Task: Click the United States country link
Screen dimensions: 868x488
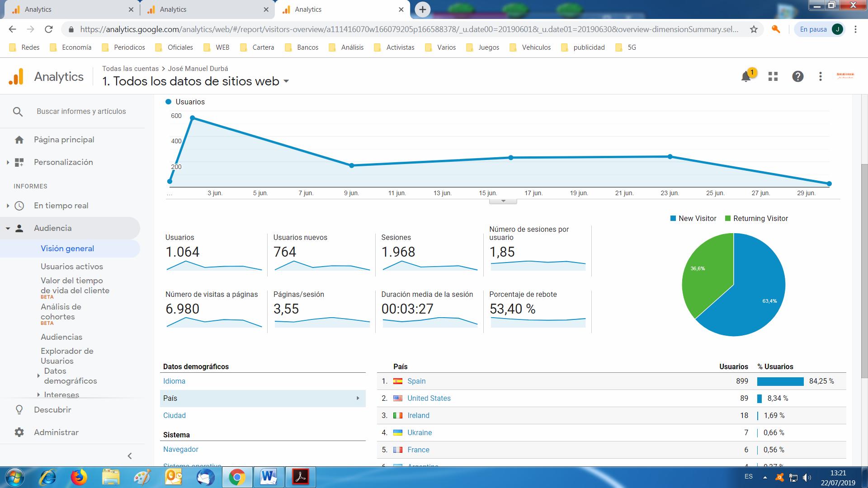Action: [x=429, y=399]
